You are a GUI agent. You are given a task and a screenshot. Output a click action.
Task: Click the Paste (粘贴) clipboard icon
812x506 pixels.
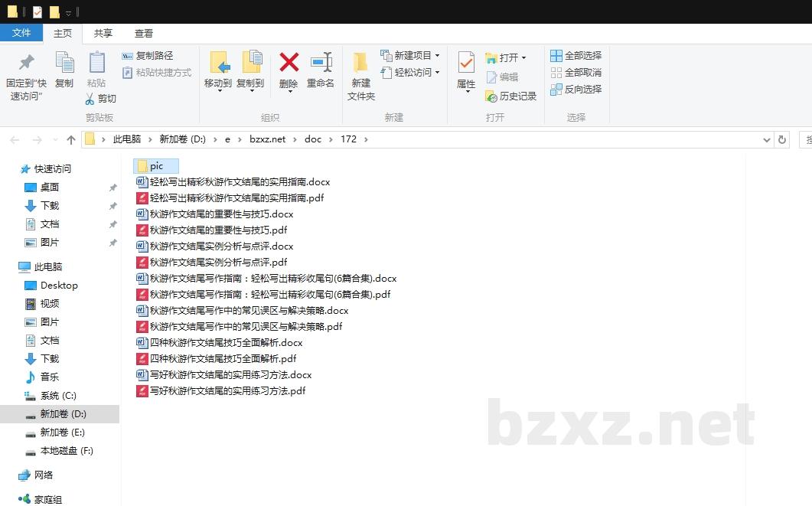[96, 63]
